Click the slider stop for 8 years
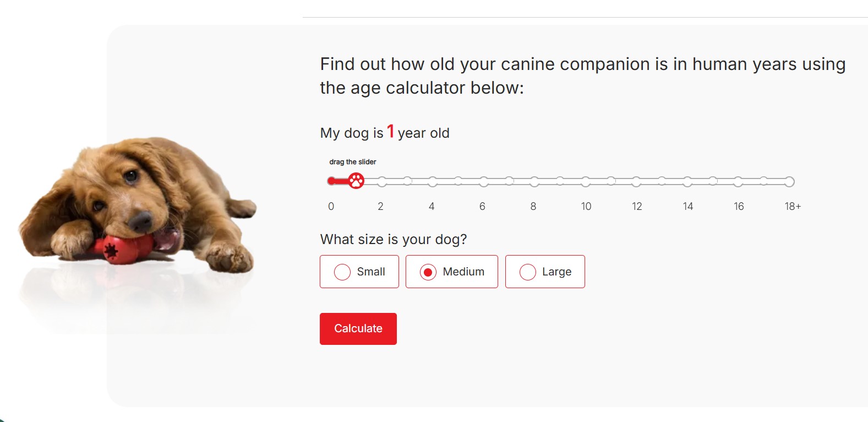 [x=534, y=182]
